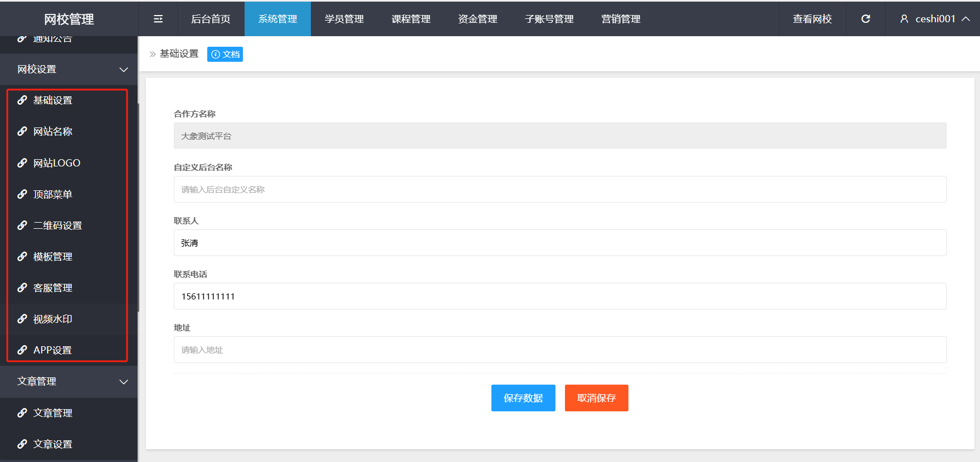This screenshot has height=462, width=980.
Task: Click link icon beside 客服管理
Action: [22, 288]
